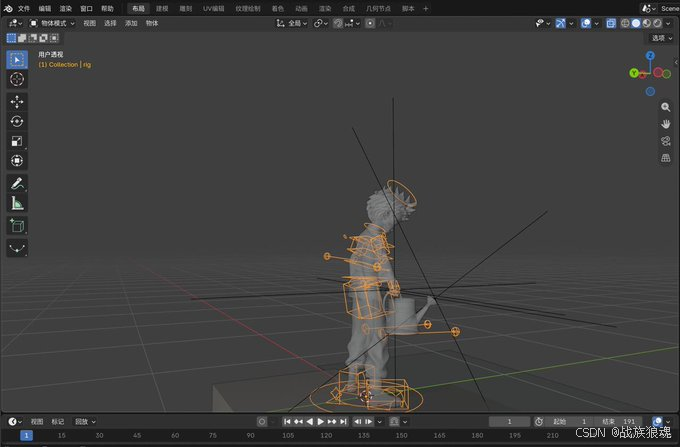Toggle auto keying record button
The image size is (680, 447).
coord(262,421)
